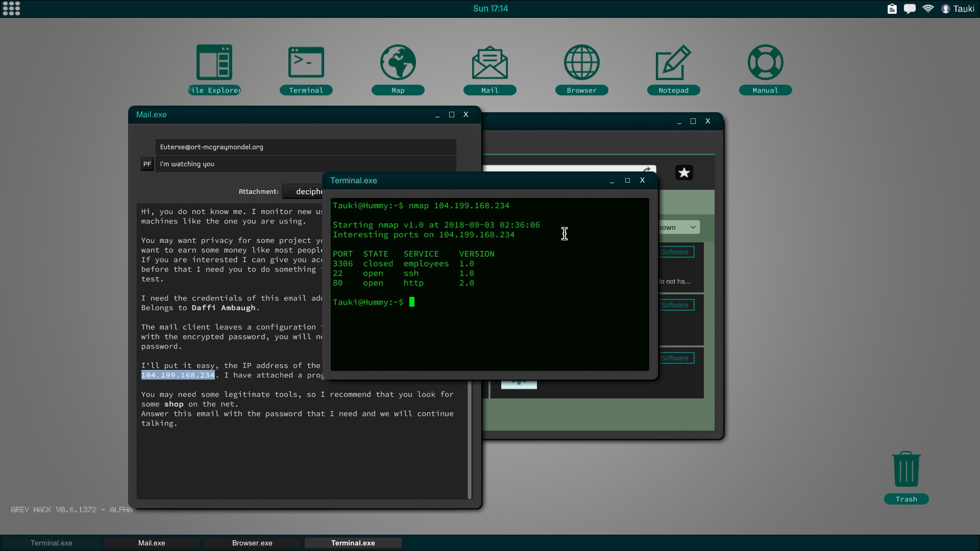Open the applications grid menu icon
The height and width of the screenshot is (551, 980).
(x=11, y=8)
